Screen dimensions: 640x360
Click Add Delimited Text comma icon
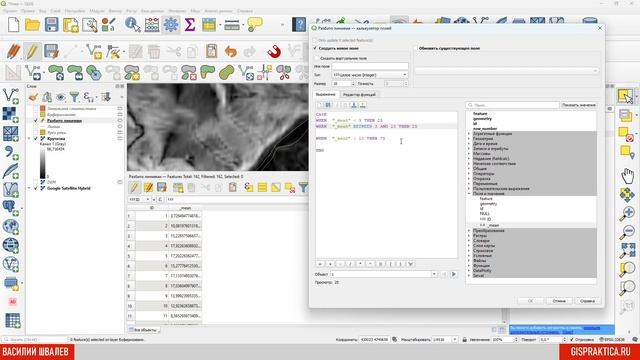tap(11, 153)
